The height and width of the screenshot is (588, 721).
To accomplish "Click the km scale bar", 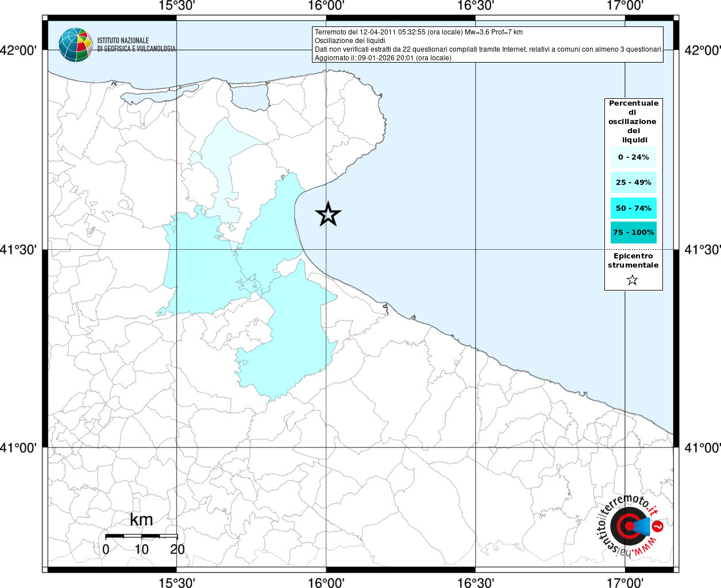I will click(x=141, y=536).
